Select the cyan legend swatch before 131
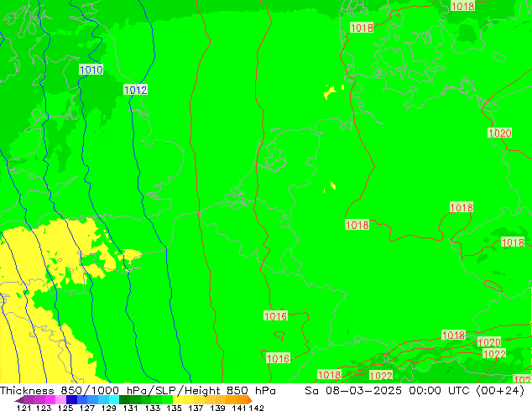 [114, 400]
